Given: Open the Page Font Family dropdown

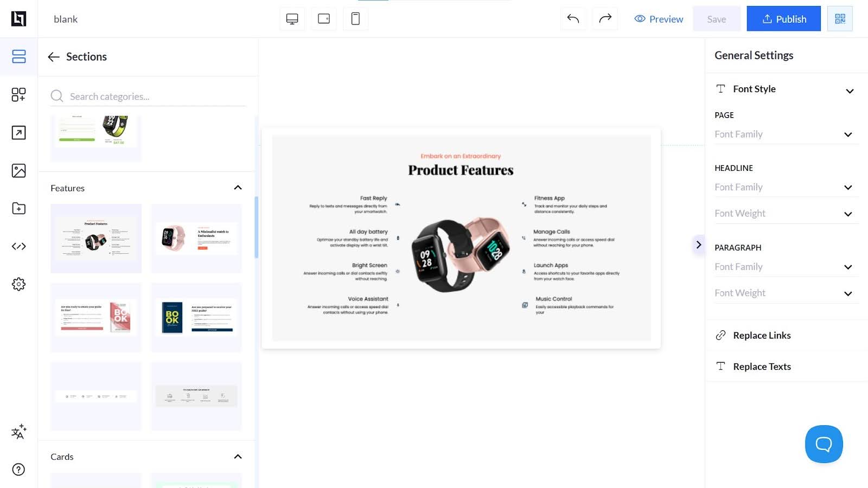Looking at the screenshot, I should tap(786, 134).
